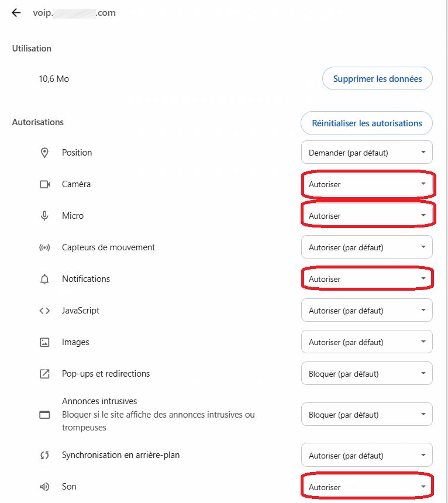Click the Images picture icon
This screenshot has width=448, height=503.
pos(44,342)
